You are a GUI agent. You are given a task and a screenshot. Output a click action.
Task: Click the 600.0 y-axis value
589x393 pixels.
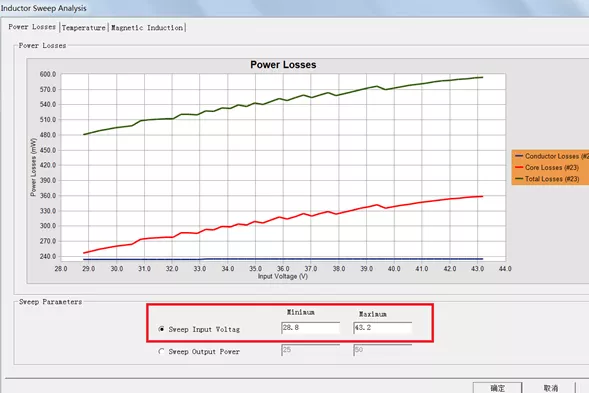coord(48,74)
